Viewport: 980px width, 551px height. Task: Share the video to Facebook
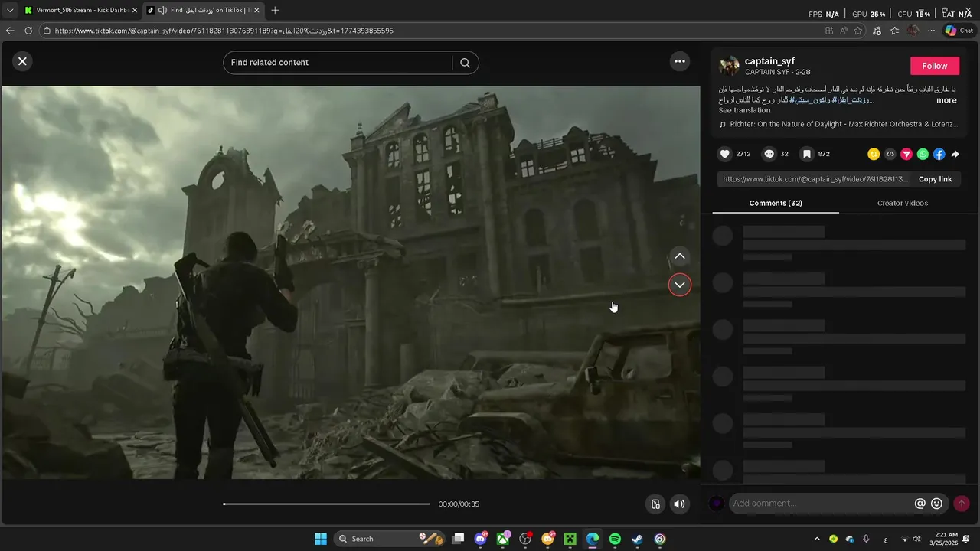pos(939,154)
